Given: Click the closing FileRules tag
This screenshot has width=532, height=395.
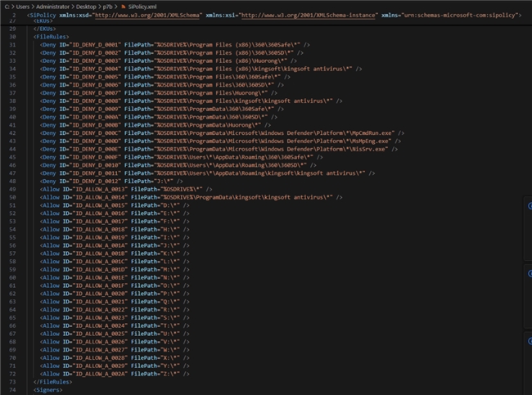Looking at the screenshot, I should [x=52, y=382].
